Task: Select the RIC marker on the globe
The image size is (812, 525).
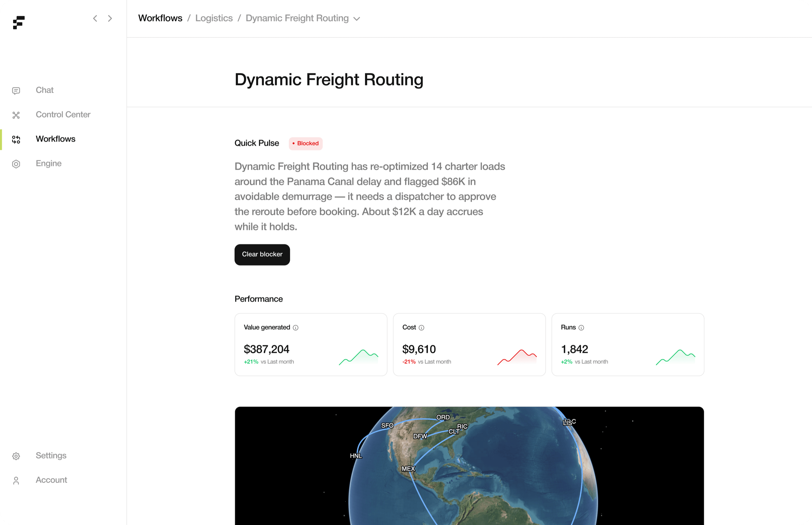Action: tap(462, 427)
